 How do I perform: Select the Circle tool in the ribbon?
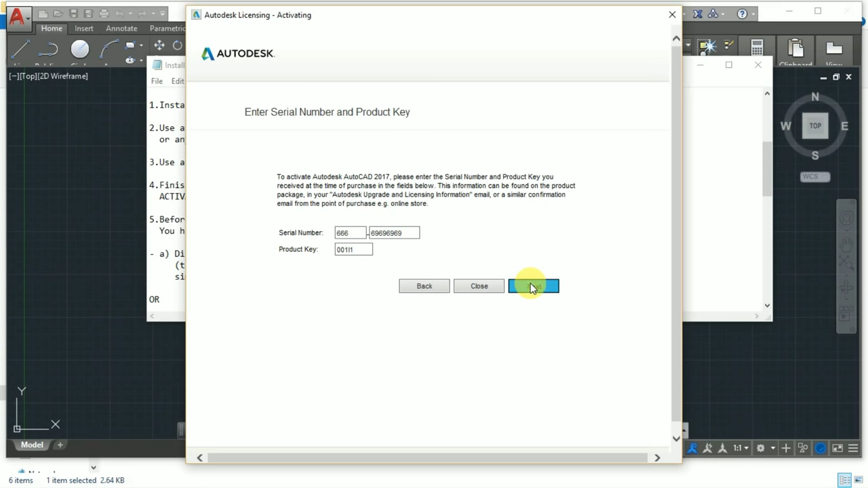80,49
